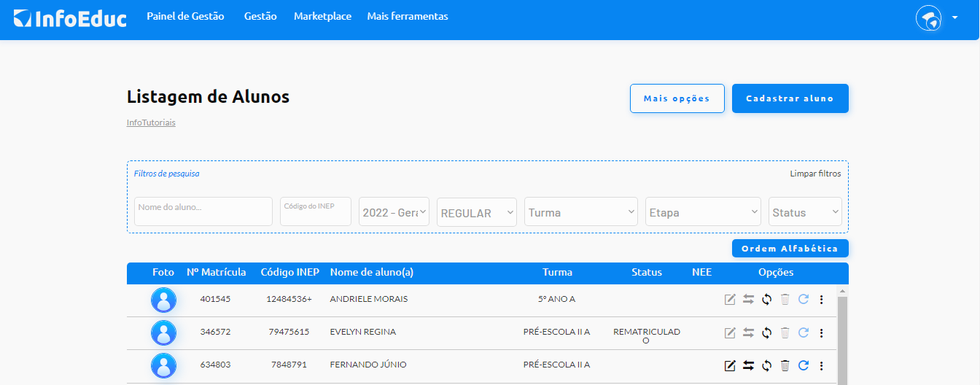Open Mais ferramentas menu
The width and height of the screenshot is (980, 385).
[408, 16]
